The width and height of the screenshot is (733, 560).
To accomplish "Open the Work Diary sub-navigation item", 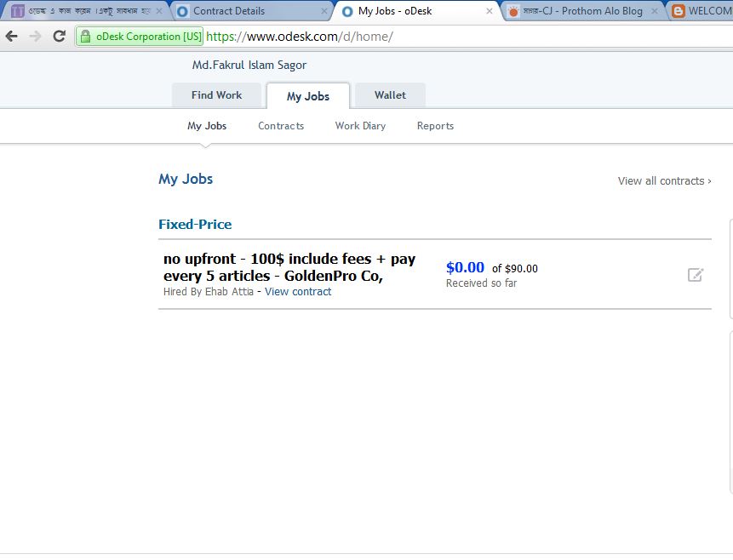I will [x=360, y=126].
